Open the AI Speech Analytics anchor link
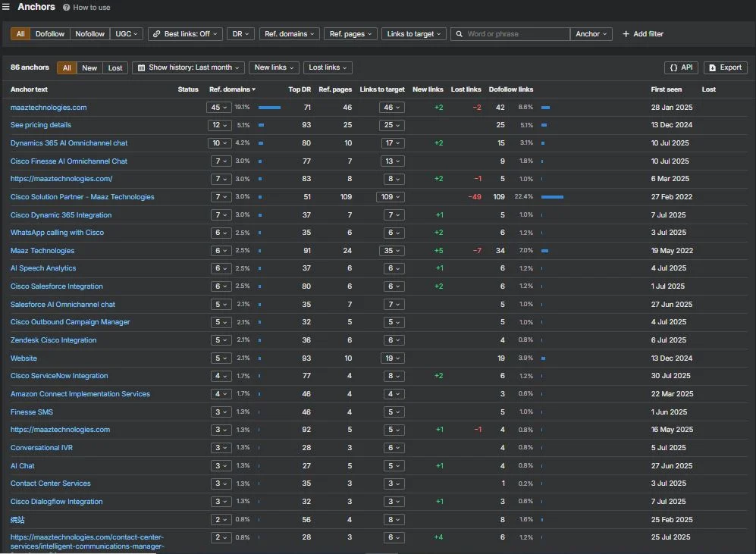Viewport: 756px width, 554px height. click(43, 268)
